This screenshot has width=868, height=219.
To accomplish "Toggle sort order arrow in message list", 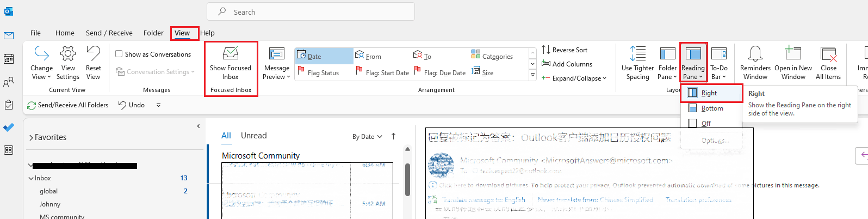I will pos(393,136).
